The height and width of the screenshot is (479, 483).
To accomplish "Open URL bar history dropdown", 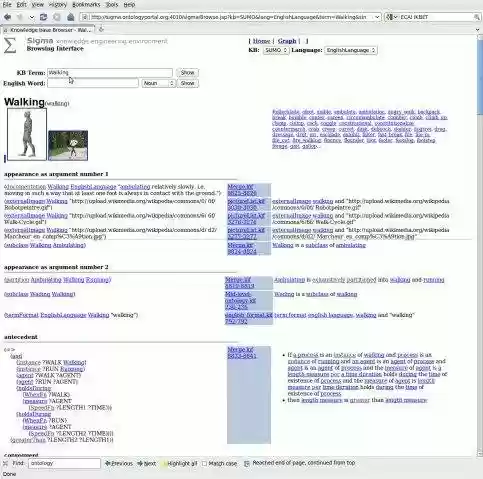I will point(377,17).
